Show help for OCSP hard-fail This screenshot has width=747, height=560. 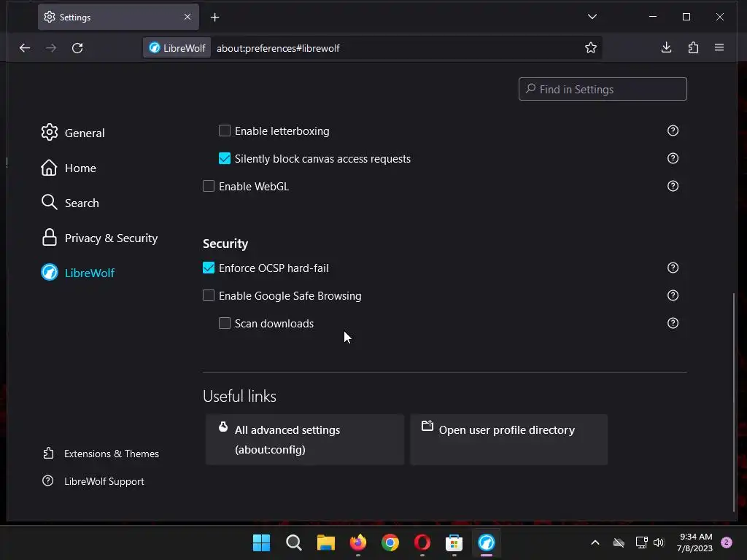[673, 268]
